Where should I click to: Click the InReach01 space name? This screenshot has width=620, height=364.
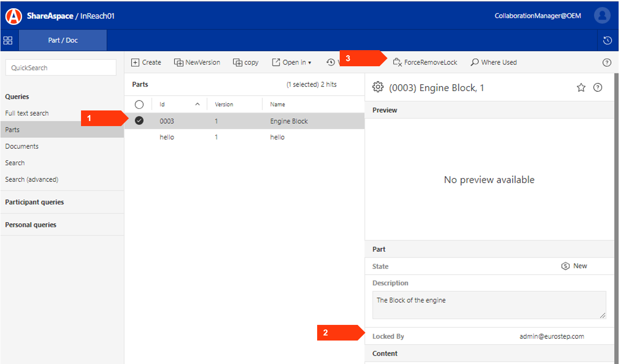(97, 16)
